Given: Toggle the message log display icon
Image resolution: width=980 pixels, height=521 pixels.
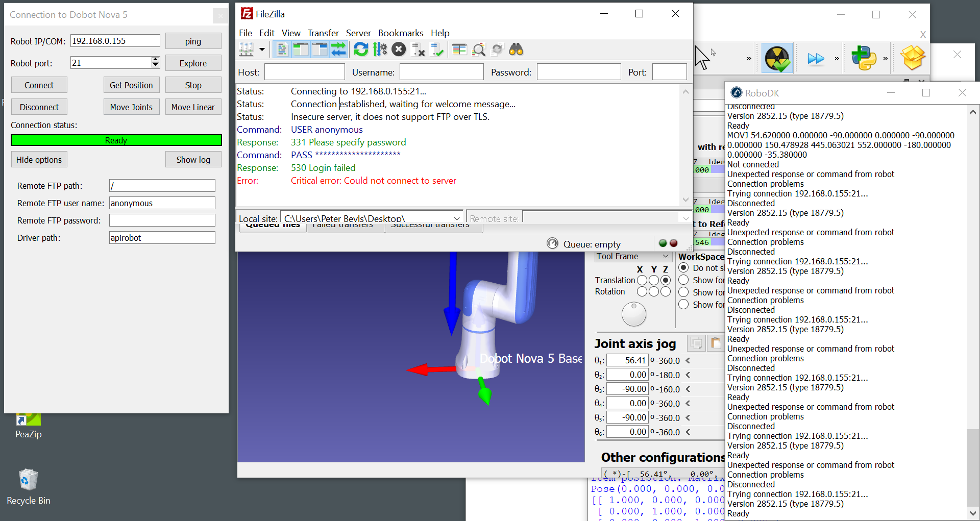Looking at the screenshot, I should tap(282, 49).
